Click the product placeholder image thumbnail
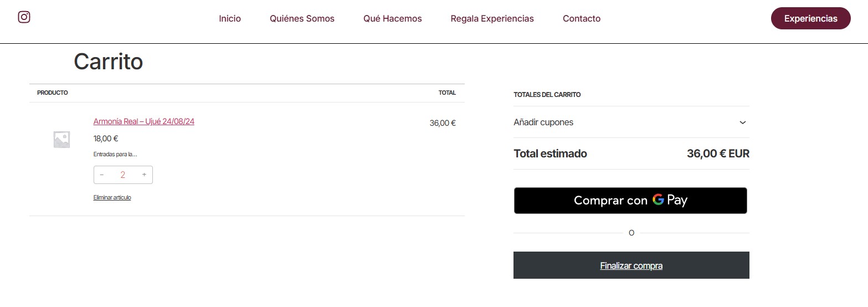Image resolution: width=868 pixels, height=307 pixels. pos(61,140)
